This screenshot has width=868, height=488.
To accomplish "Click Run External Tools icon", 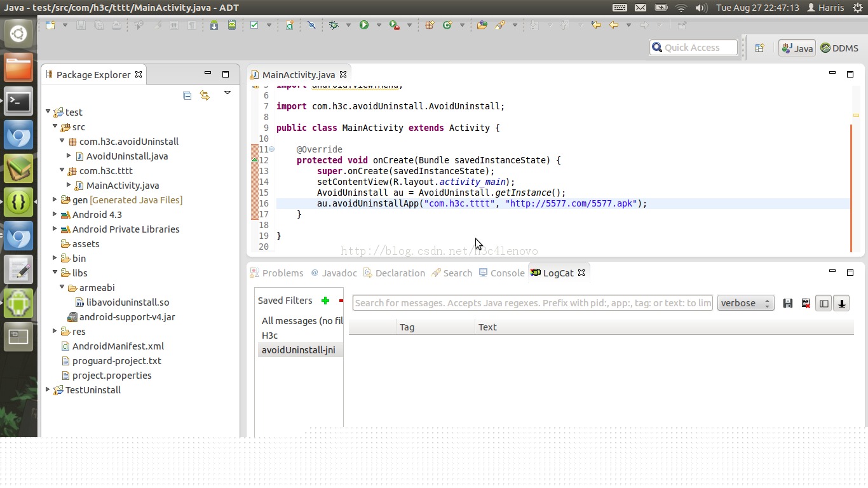I will tap(395, 25).
